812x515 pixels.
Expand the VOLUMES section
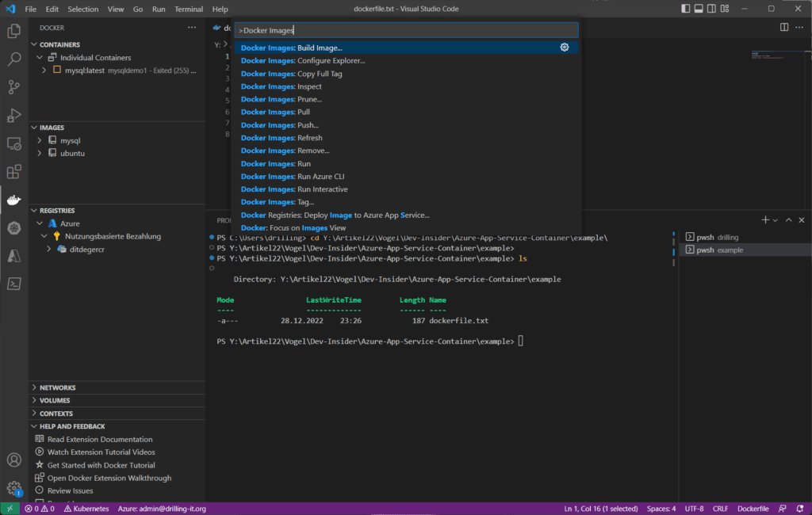(117, 401)
